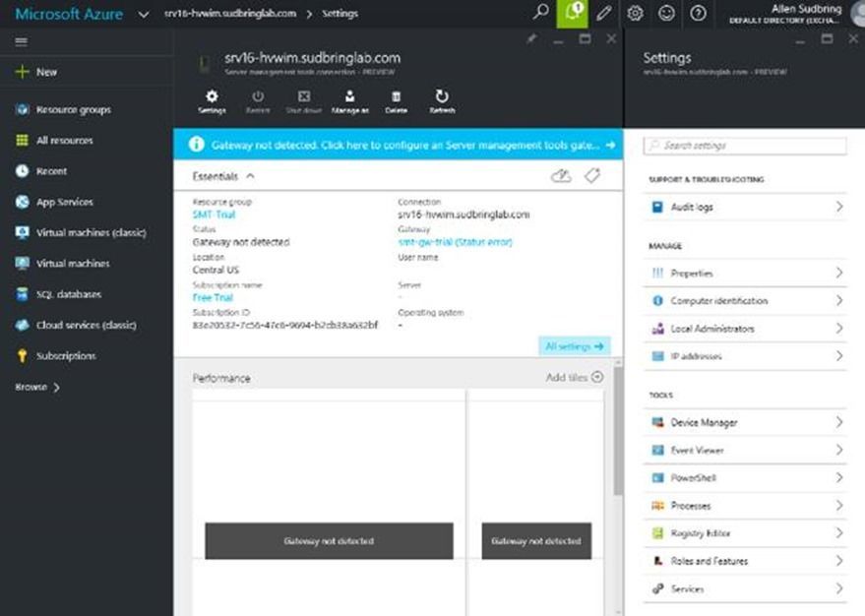Open the SMT-Trial resource group link
This screenshot has width=865, height=616.
coord(215,215)
